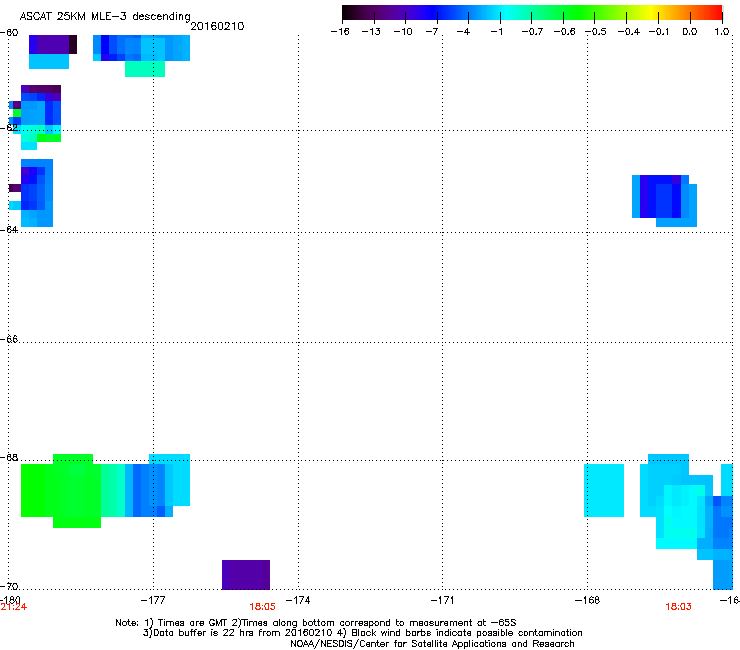Click the -0.1 color bar label
Screen dimensions: 740x650
pyautogui.click(x=659, y=32)
